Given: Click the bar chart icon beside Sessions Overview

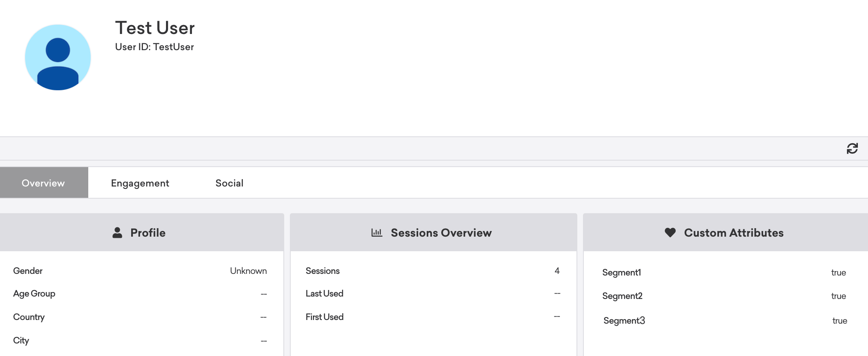Looking at the screenshot, I should click(377, 233).
